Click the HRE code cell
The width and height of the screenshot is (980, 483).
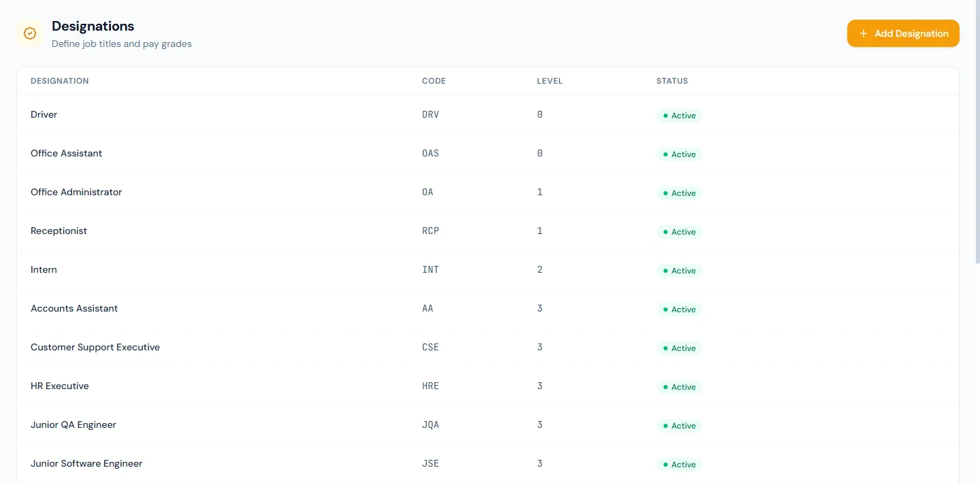click(x=431, y=386)
